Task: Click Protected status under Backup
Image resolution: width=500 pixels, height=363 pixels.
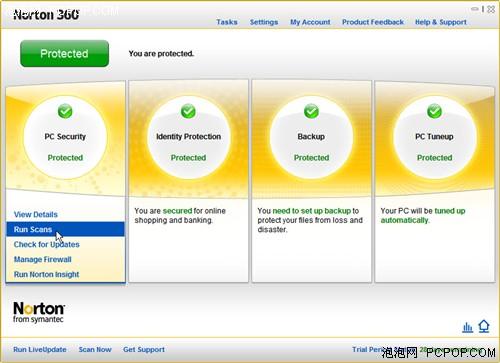Action: tap(311, 158)
